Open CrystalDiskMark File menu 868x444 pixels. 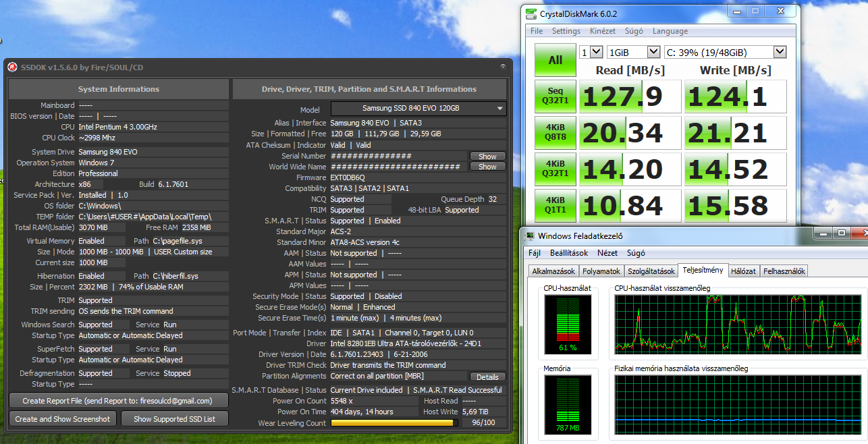point(537,31)
